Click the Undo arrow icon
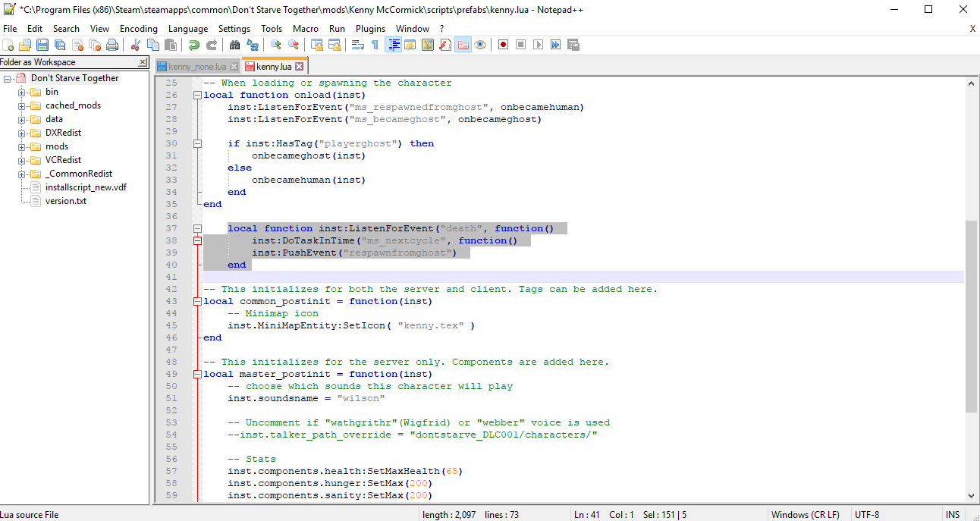 click(194, 46)
